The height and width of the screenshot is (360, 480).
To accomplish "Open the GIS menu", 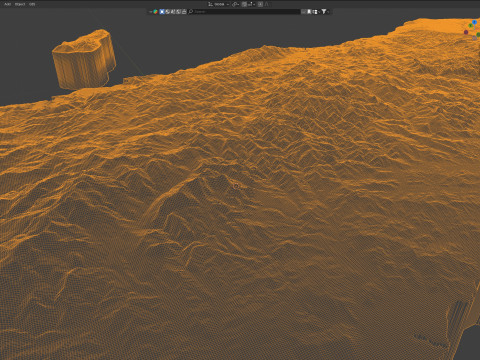I will point(32,4).
